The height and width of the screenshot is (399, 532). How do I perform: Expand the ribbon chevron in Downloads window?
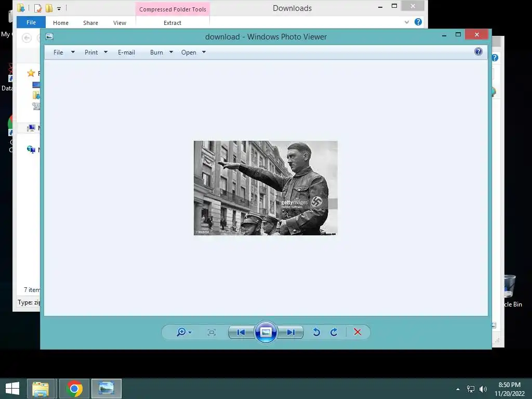coord(406,22)
